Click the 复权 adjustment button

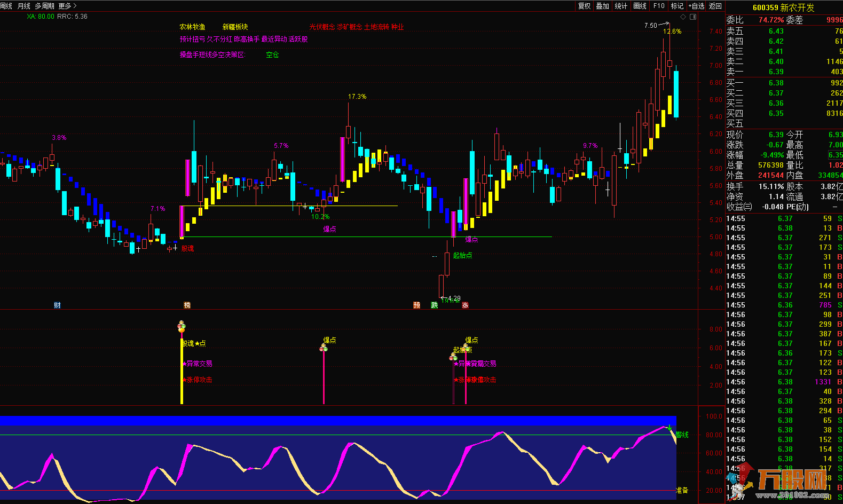click(585, 6)
